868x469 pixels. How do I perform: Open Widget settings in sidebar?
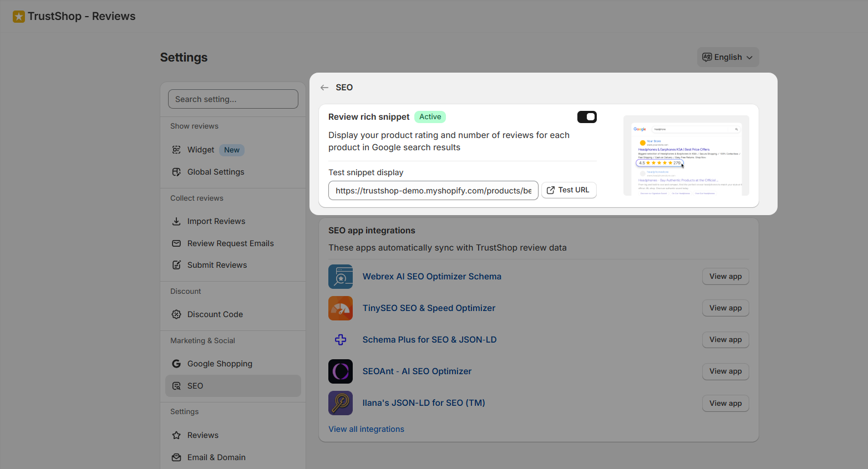click(201, 150)
